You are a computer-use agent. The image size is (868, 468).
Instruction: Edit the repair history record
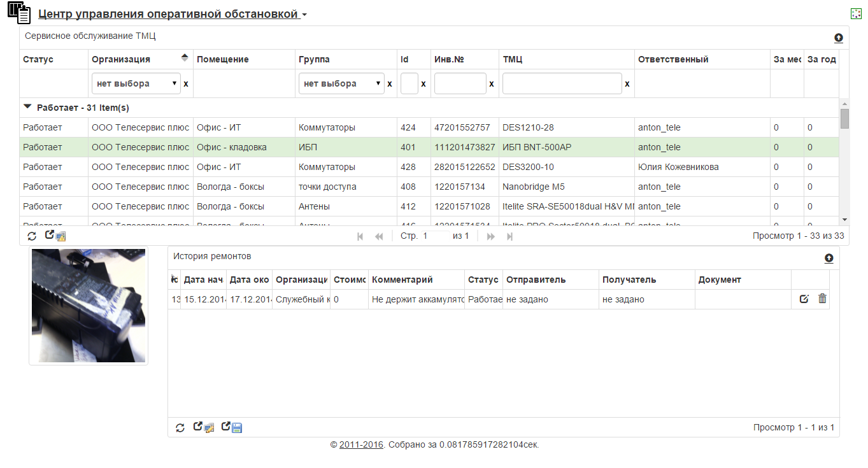[804, 299]
